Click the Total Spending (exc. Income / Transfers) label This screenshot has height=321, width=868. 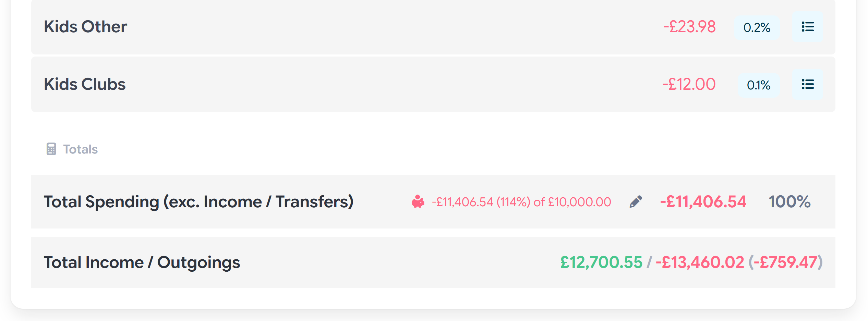[x=198, y=201]
